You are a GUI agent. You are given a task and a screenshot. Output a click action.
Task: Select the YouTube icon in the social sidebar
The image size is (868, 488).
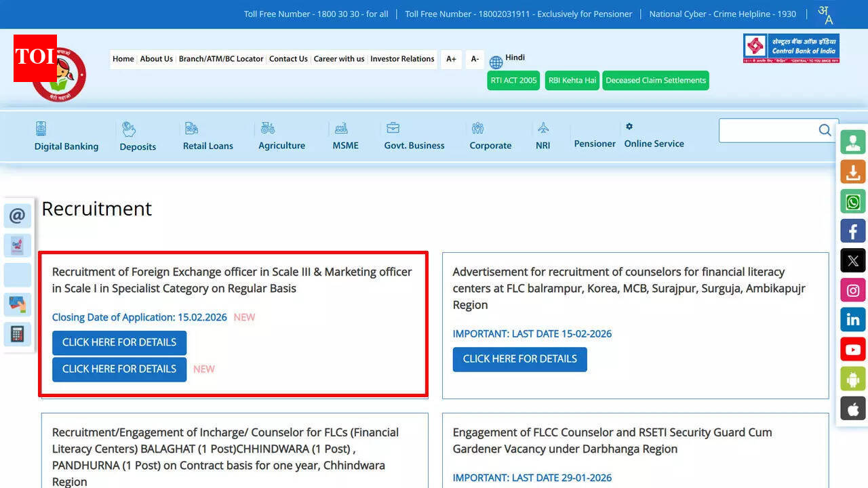pyautogui.click(x=852, y=349)
